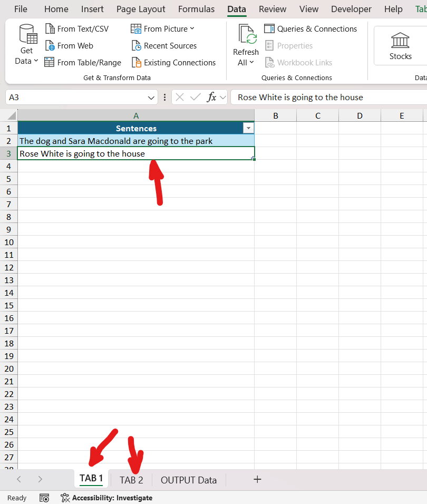Open Queries & Connections pane
Screen dimensions: 427x504
(310, 29)
